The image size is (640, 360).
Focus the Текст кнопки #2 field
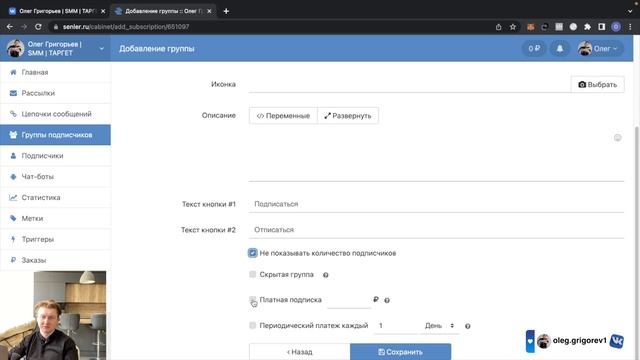coord(436,229)
